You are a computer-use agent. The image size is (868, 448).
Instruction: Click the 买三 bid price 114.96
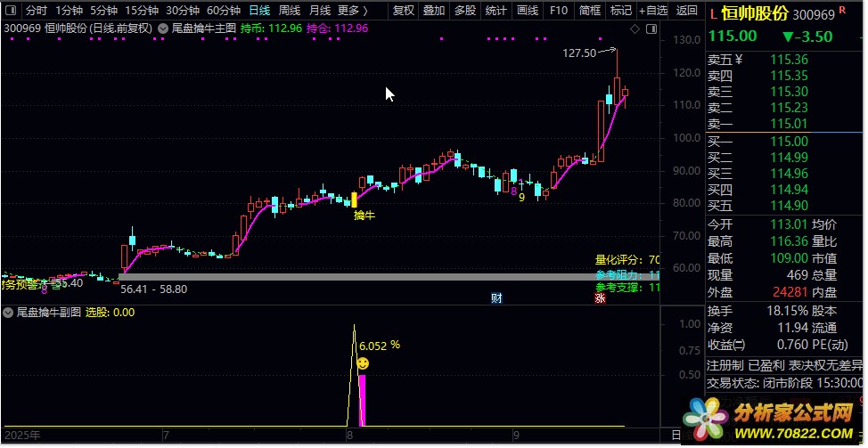click(790, 174)
